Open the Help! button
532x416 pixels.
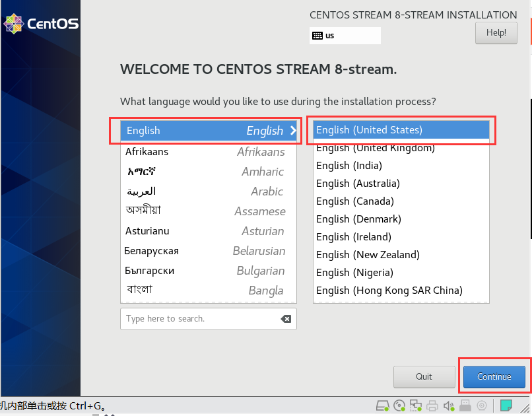point(496,33)
